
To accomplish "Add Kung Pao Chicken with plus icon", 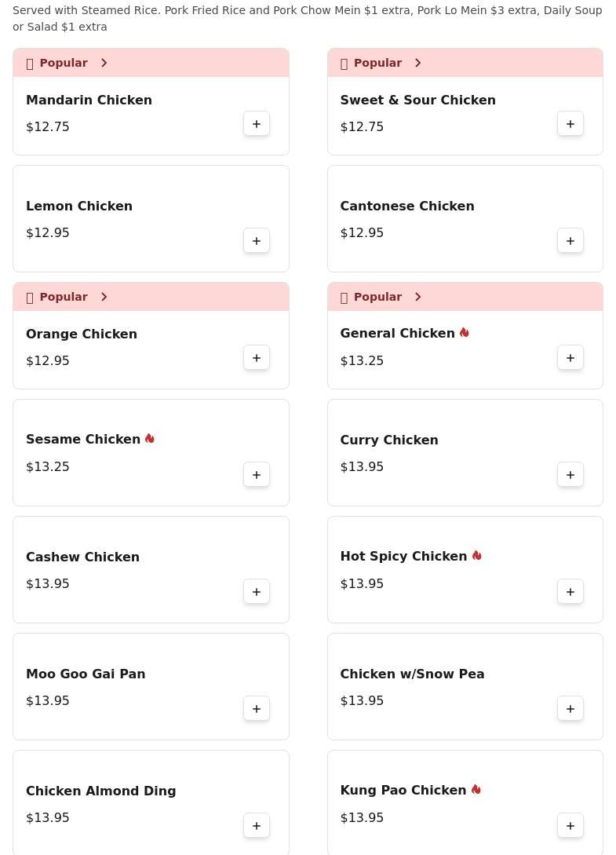I will point(570,825).
